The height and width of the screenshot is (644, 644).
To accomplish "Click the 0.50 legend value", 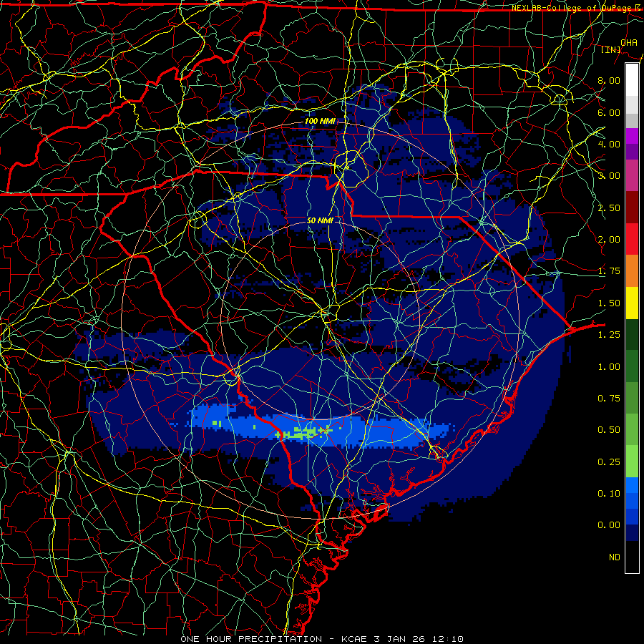I will pos(609,430).
